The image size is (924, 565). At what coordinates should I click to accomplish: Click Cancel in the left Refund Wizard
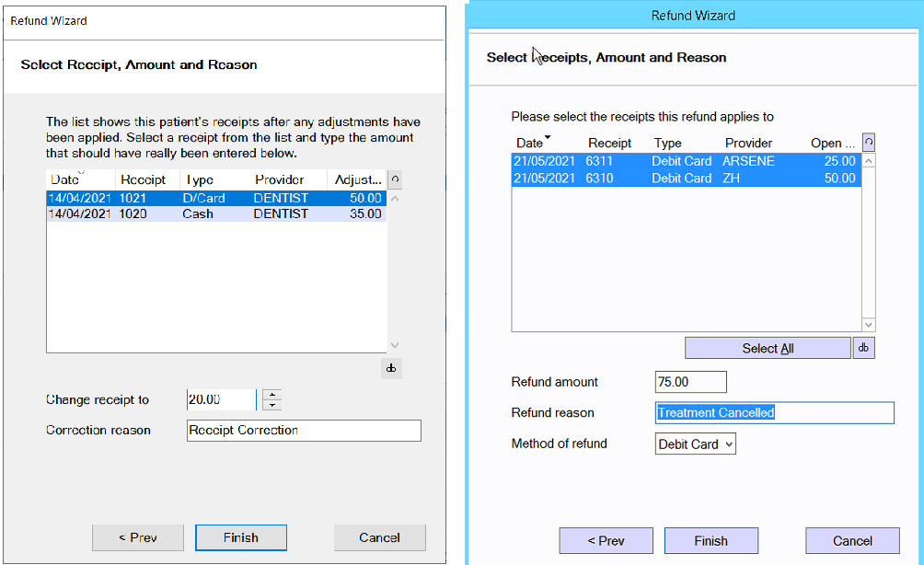[379, 538]
